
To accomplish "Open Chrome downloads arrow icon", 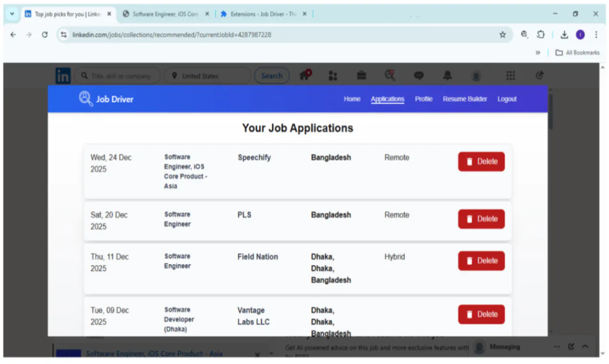I will [564, 34].
